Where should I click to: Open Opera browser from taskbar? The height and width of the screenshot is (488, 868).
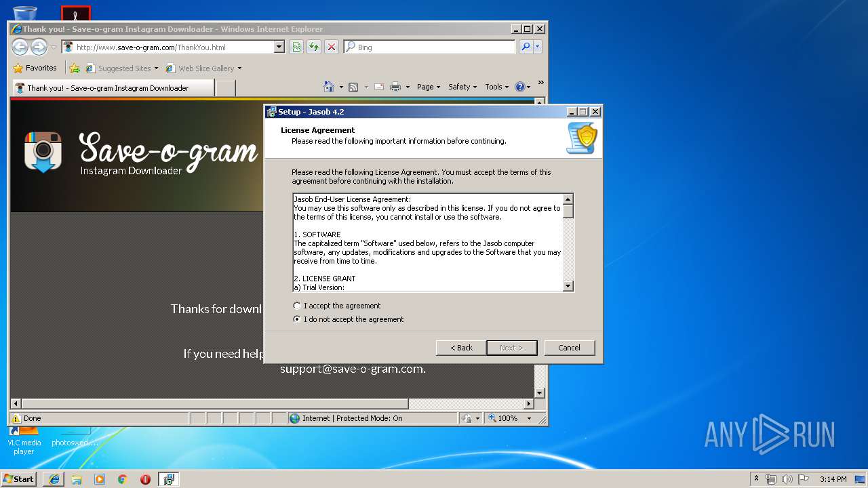[145, 479]
